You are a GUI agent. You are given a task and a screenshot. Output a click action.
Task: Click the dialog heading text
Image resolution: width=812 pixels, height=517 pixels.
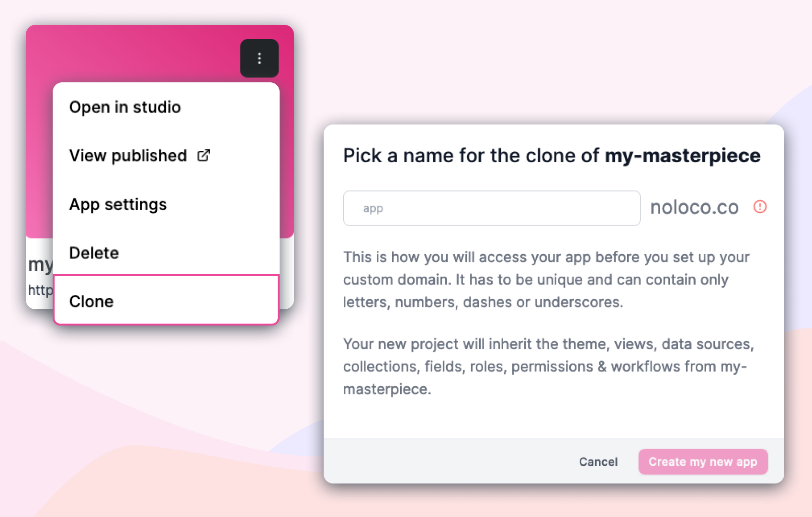(551, 155)
